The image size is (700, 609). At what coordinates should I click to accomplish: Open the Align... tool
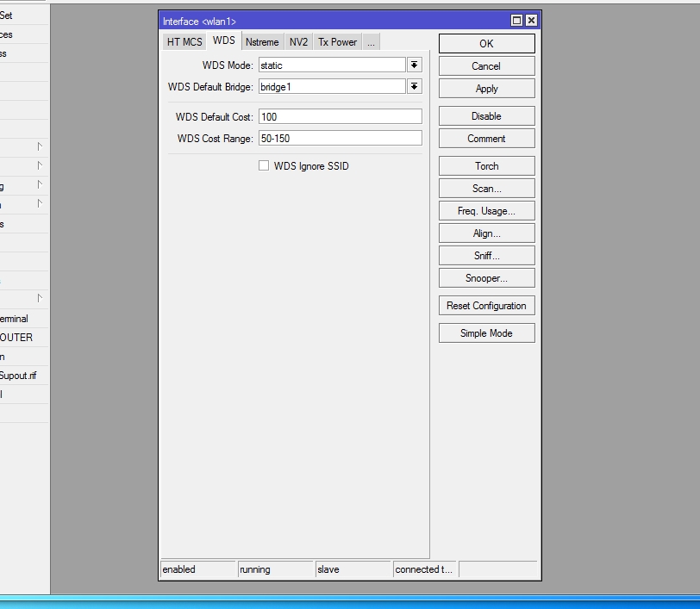pos(486,233)
